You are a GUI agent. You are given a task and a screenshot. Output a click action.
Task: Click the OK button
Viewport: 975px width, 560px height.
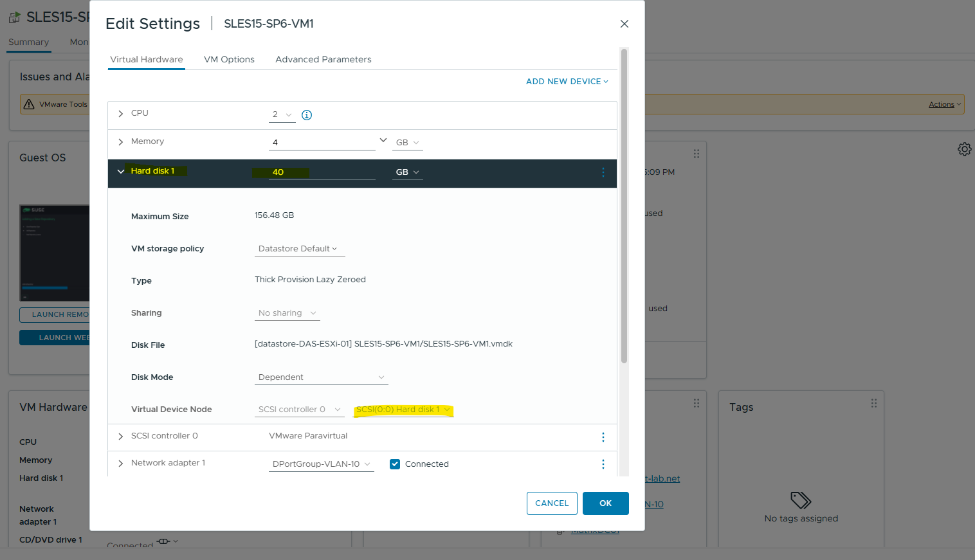[606, 503]
